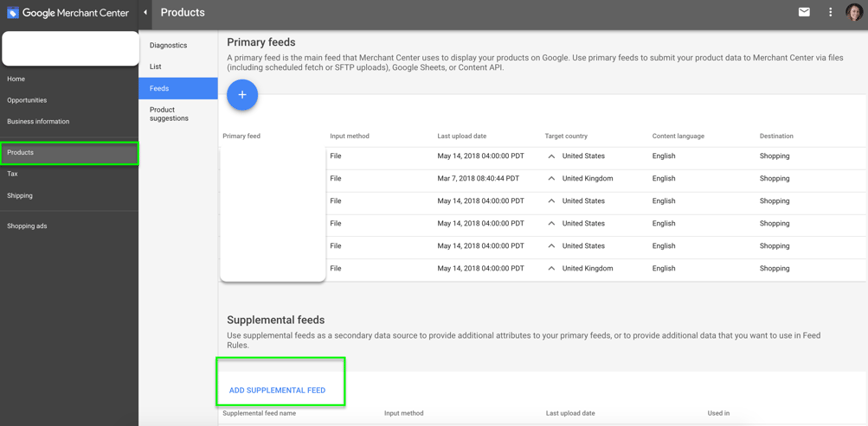The height and width of the screenshot is (426, 868).
Task: Click the Google Merchant Center logo
Action: [x=68, y=13]
